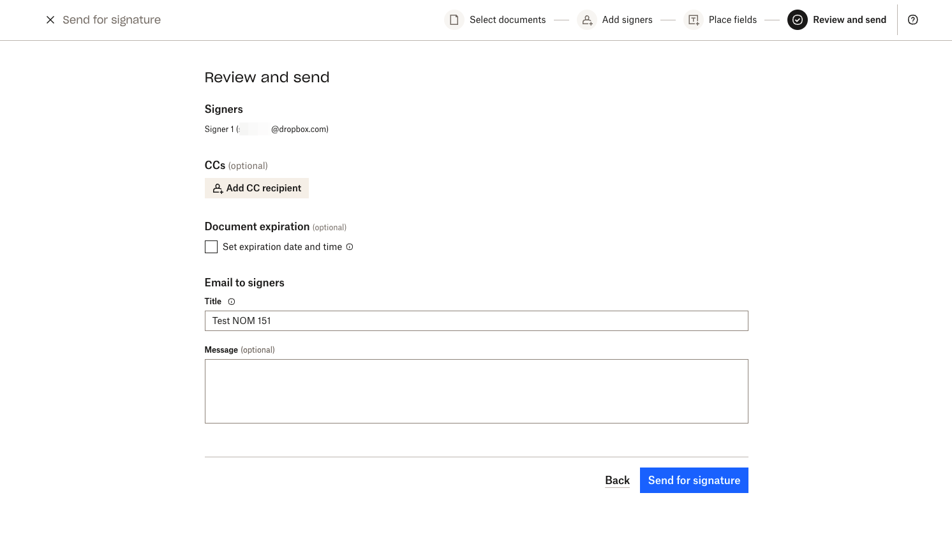Click the Place fields step icon
952x560 pixels.
point(693,20)
